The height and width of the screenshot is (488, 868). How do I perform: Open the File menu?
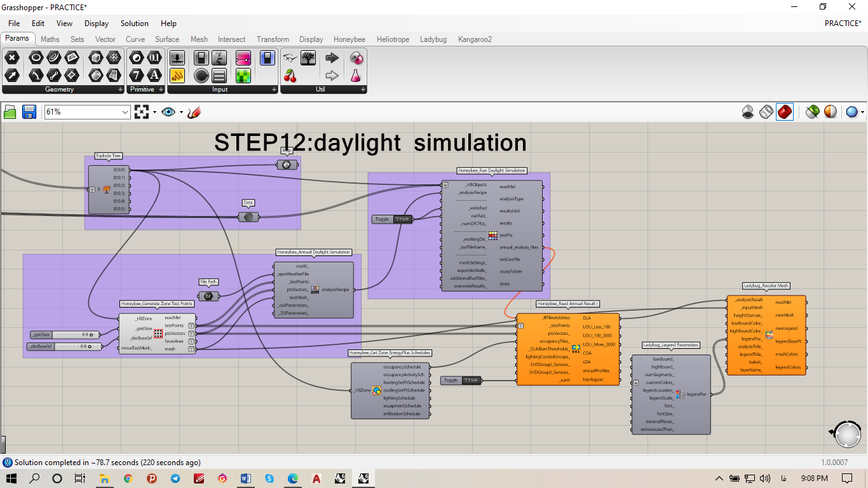14,24
